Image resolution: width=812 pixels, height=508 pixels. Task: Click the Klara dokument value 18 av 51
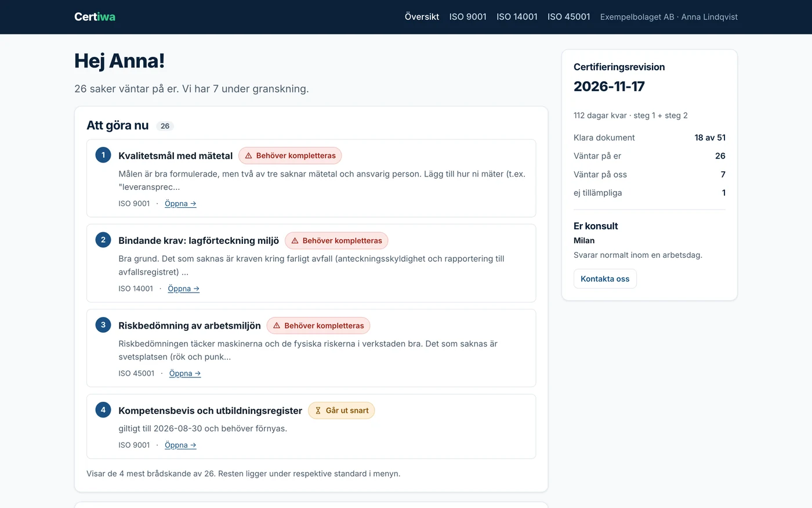pyautogui.click(x=710, y=138)
